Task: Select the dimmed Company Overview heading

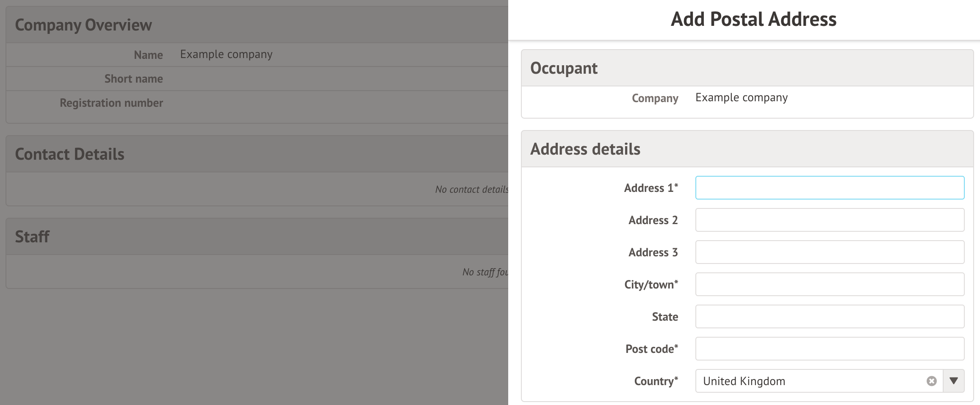Action: click(x=83, y=25)
